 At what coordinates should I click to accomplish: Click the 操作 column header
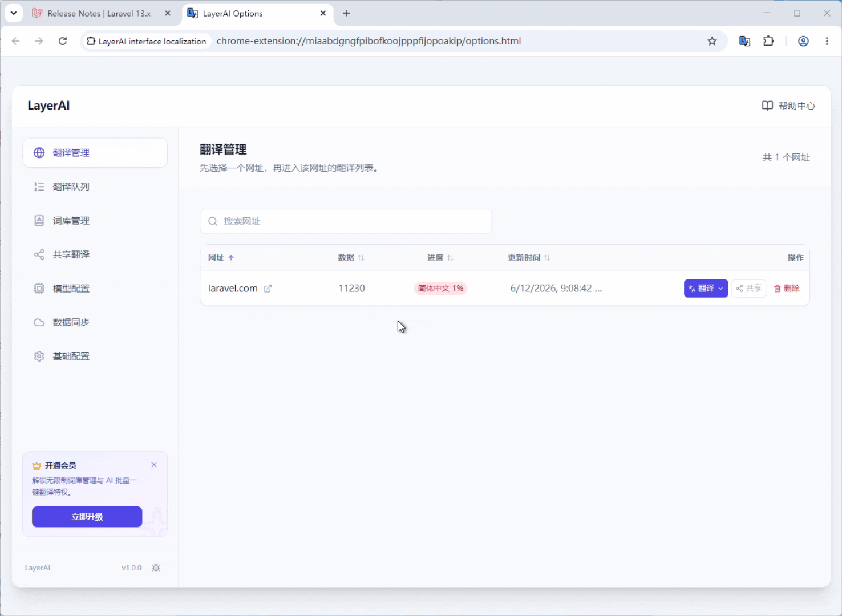coord(795,258)
